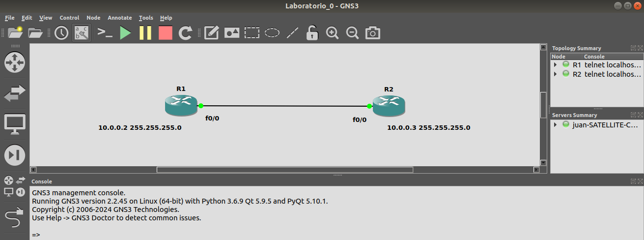The height and width of the screenshot is (240, 644).
Task: Select juan-SATELLITE server row
Action: click(x=597, y=124)
